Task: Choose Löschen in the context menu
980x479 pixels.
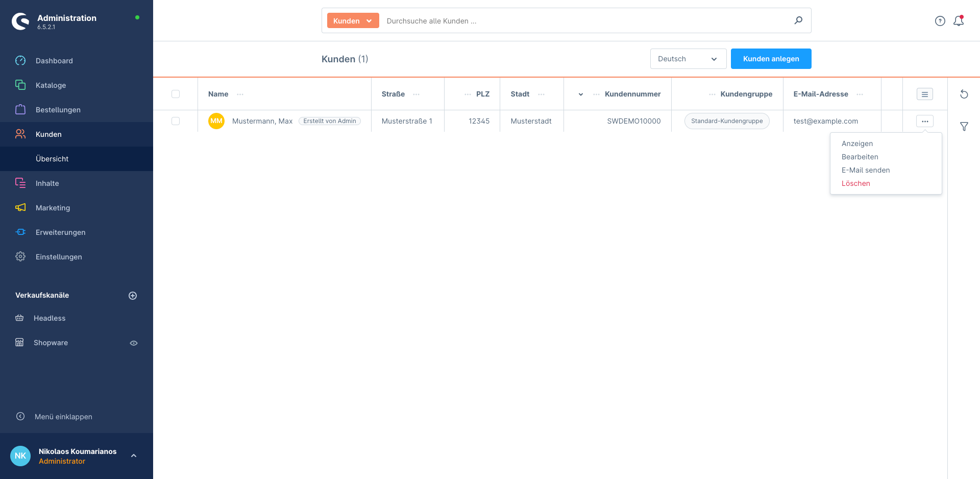Action: click(x=856, y=183)
